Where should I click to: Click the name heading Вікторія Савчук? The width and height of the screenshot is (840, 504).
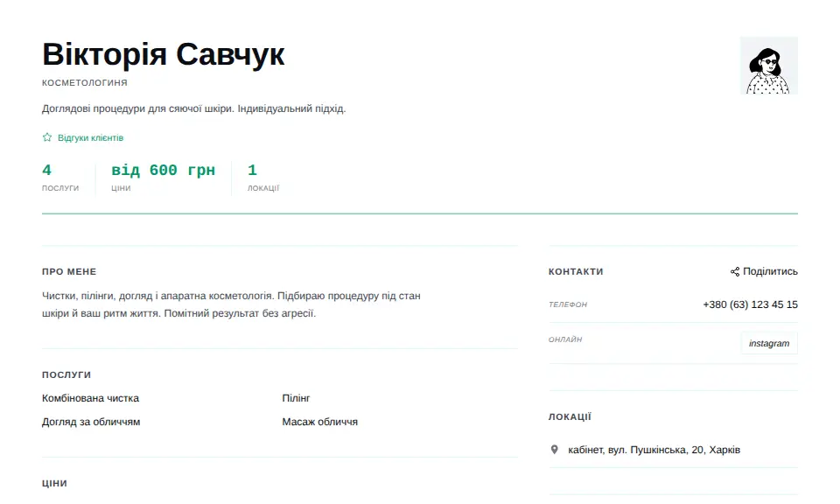164,54
